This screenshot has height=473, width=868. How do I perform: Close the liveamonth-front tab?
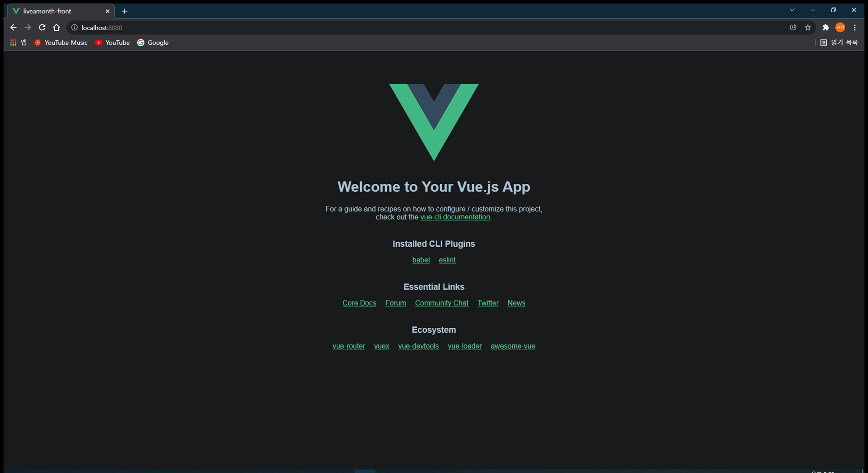[x=108, y=11]
